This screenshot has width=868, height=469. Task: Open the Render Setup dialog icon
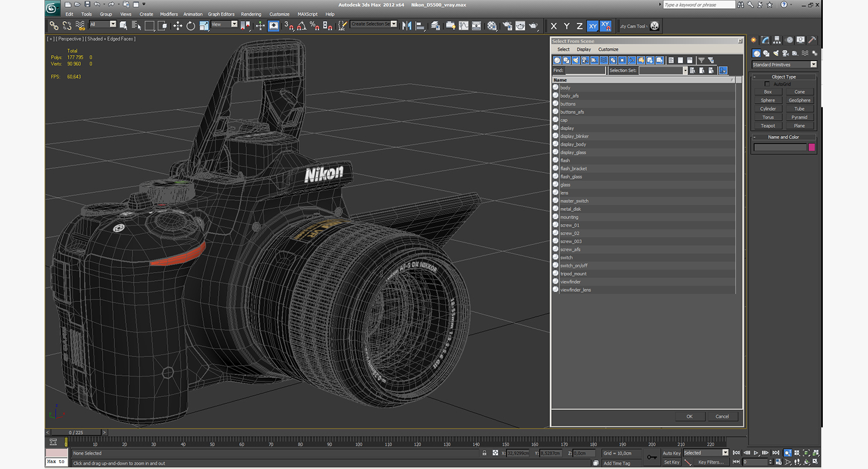507,26
